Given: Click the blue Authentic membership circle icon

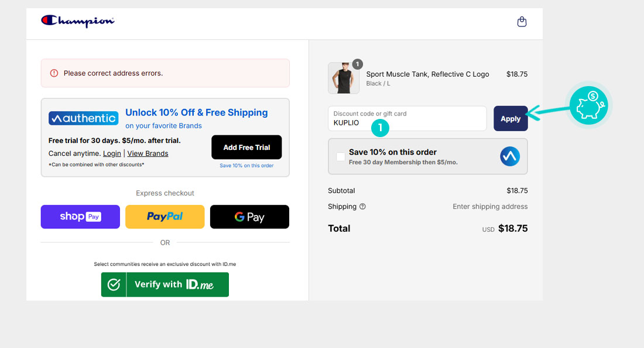Looking at the screenshot, I should coord(510,156).
